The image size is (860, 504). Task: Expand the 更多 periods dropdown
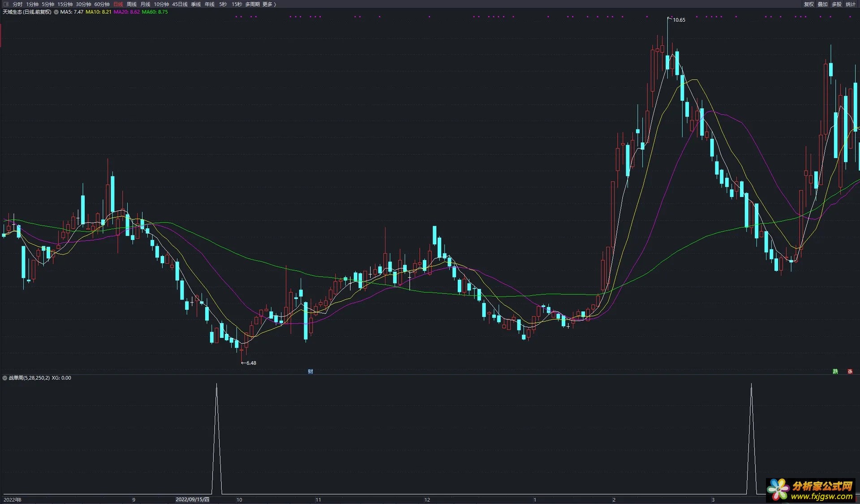tap(269, 4)
